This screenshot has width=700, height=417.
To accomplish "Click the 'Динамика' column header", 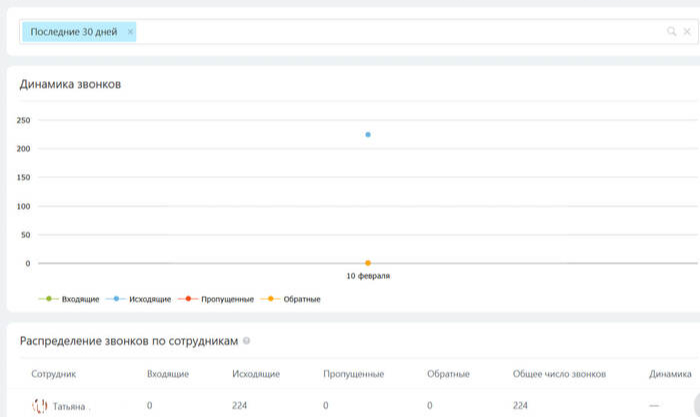I will click(x=670, y=374).
